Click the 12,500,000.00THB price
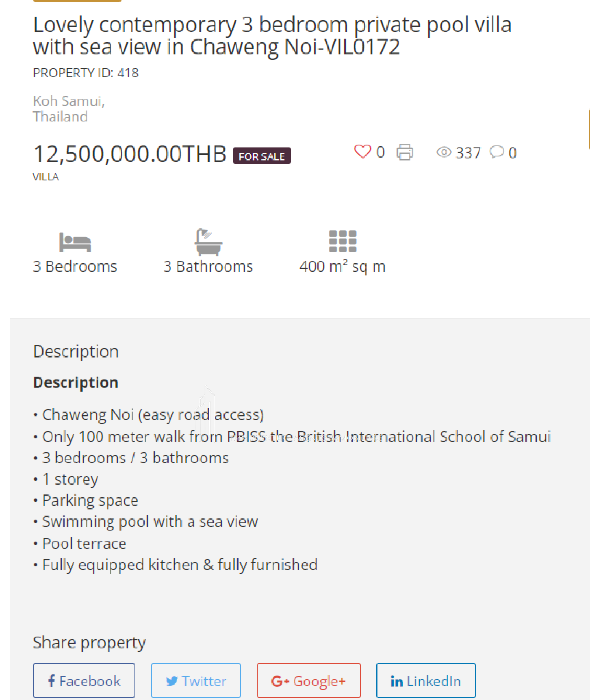The height and width of the screenshot is (700, 590). click(130, 154)
